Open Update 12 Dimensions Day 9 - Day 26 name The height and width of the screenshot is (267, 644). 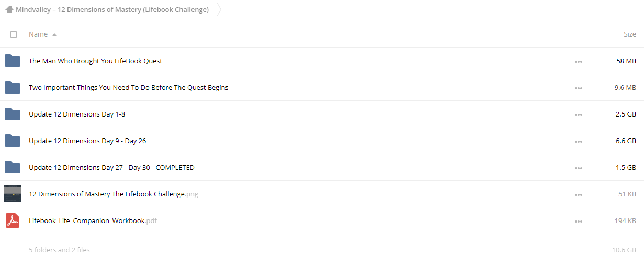(x=87, y=141)
